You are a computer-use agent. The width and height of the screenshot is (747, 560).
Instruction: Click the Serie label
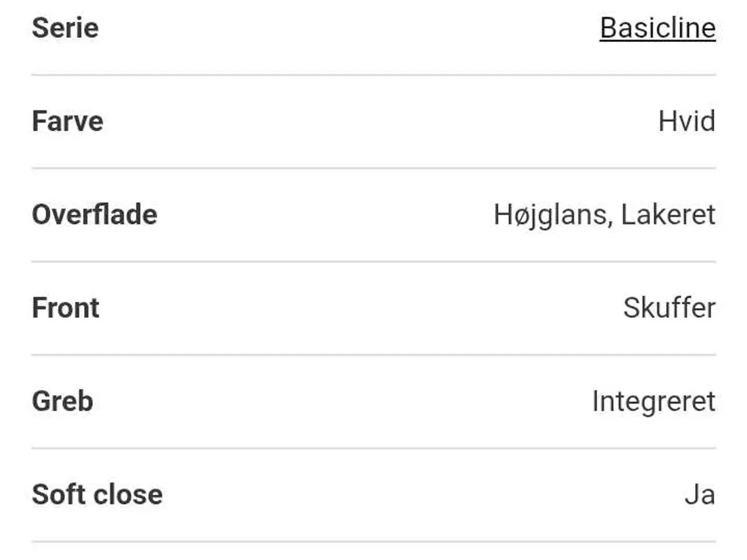(x=65, y=28)
